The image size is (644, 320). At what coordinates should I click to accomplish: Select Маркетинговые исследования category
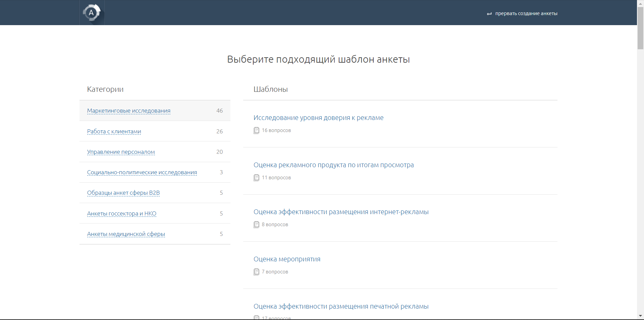pyautogui.click(x=129, y=111)
